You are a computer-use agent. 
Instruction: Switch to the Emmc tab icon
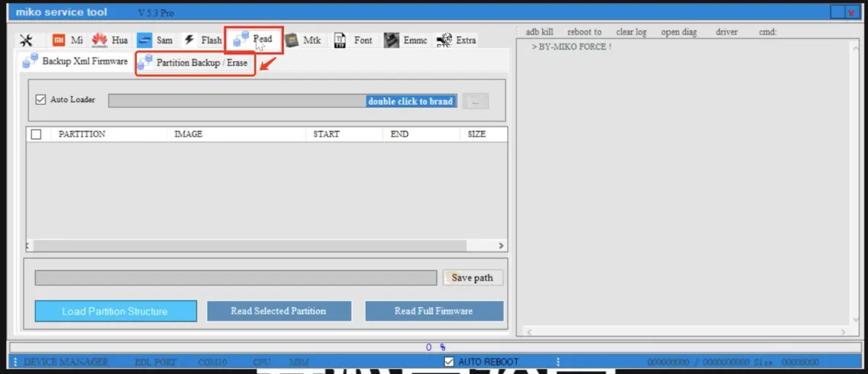392,41
